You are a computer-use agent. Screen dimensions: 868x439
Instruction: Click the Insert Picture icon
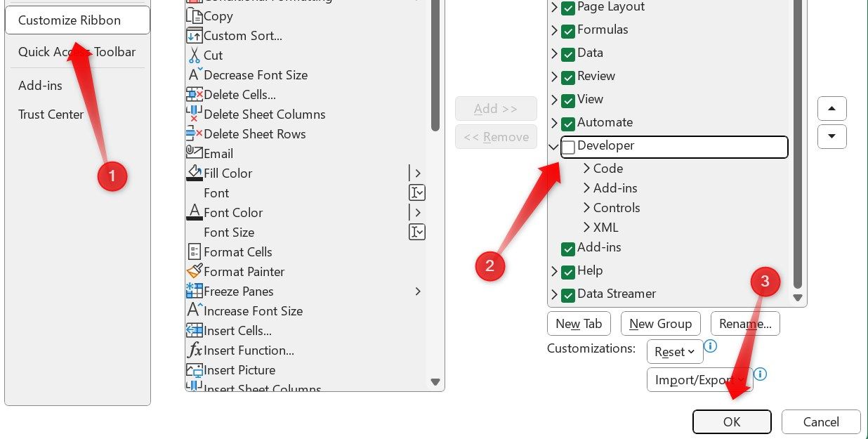click(x=194, y=369)
